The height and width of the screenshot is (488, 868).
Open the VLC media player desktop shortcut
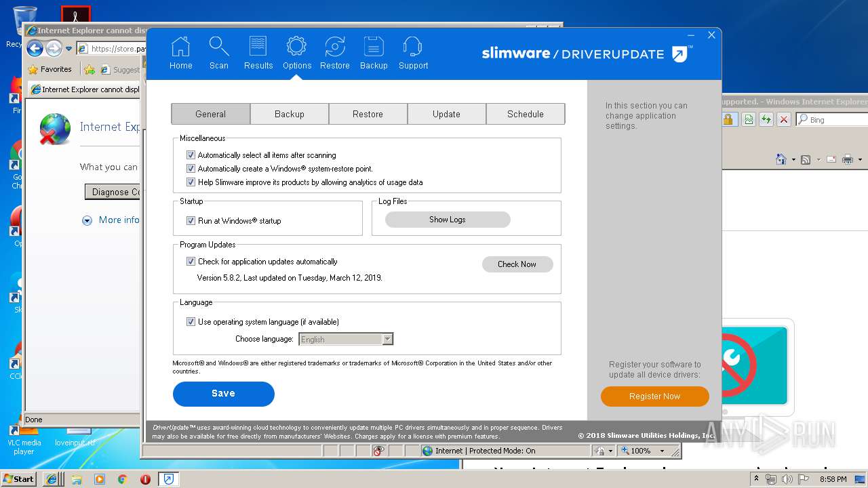coord(24,438)
